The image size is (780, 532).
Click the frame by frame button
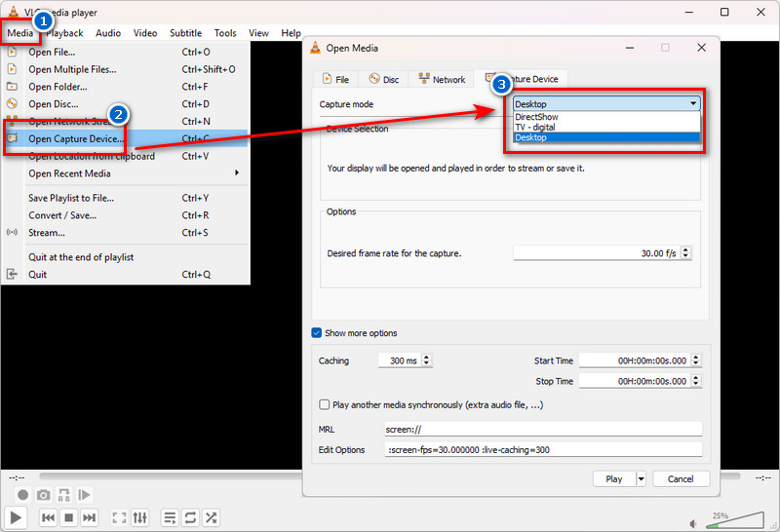[x=85, y=495]
